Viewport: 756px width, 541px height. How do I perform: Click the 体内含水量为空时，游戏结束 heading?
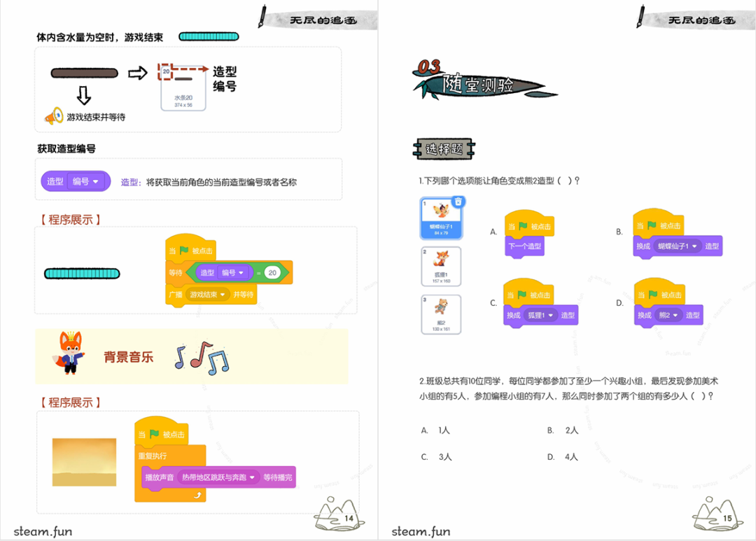100,37
